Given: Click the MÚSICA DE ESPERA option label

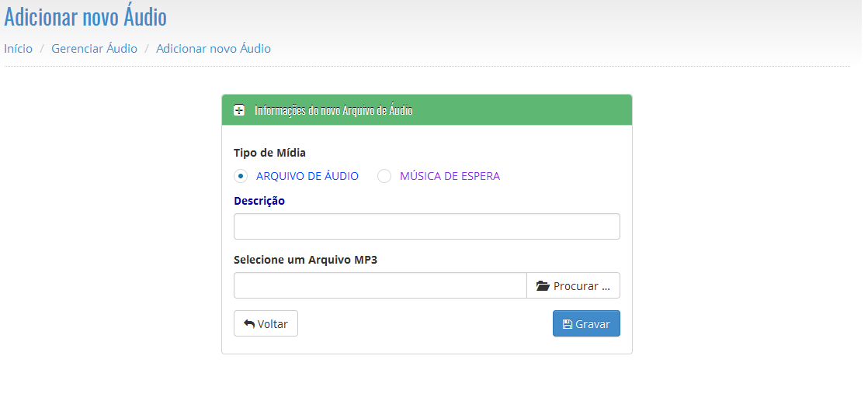Looking at the screenshot, I should pyautogui.click(x=450, y=176).
